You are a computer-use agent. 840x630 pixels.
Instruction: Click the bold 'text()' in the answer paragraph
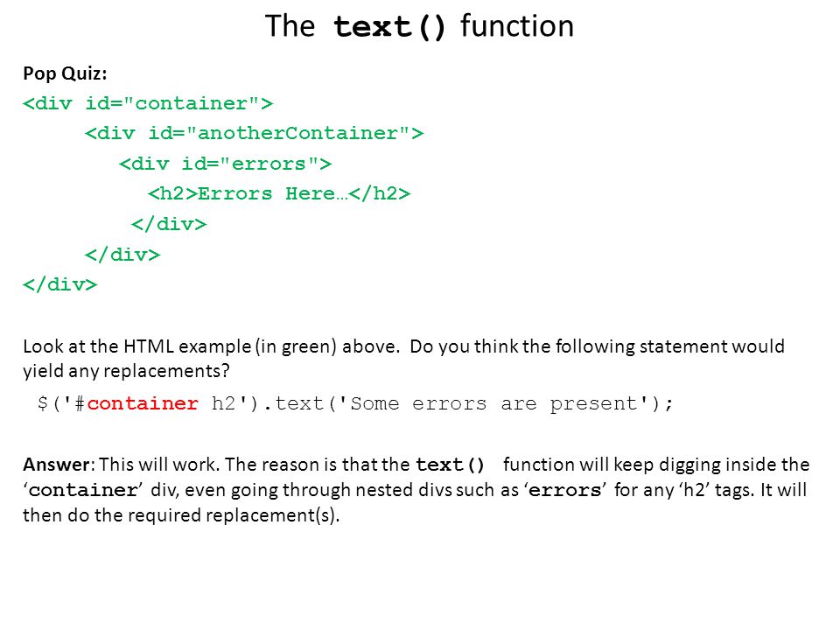pos(450,465)
